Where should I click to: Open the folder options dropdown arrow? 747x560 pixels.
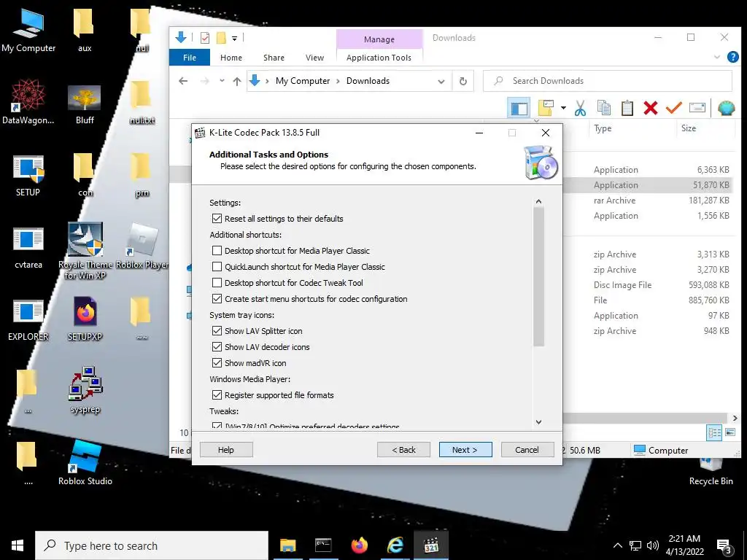tap(563, 108)
